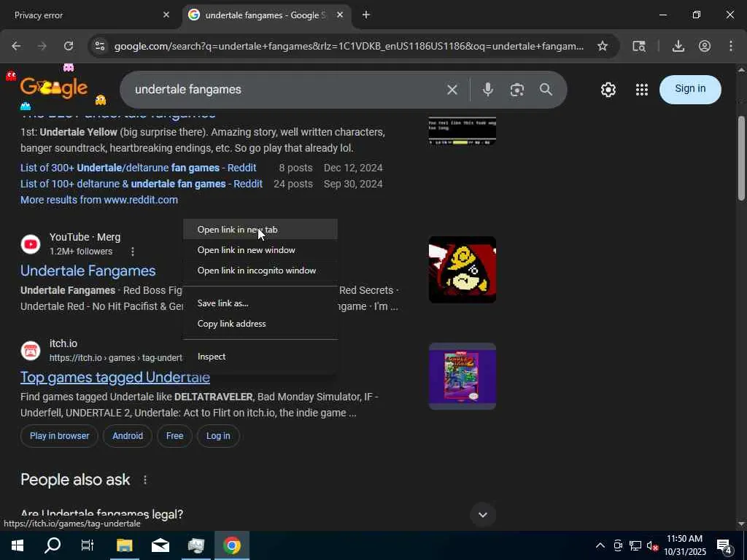Open the Windows Start menu
Viewport: 747px width, 560px height.
point(18,545)
